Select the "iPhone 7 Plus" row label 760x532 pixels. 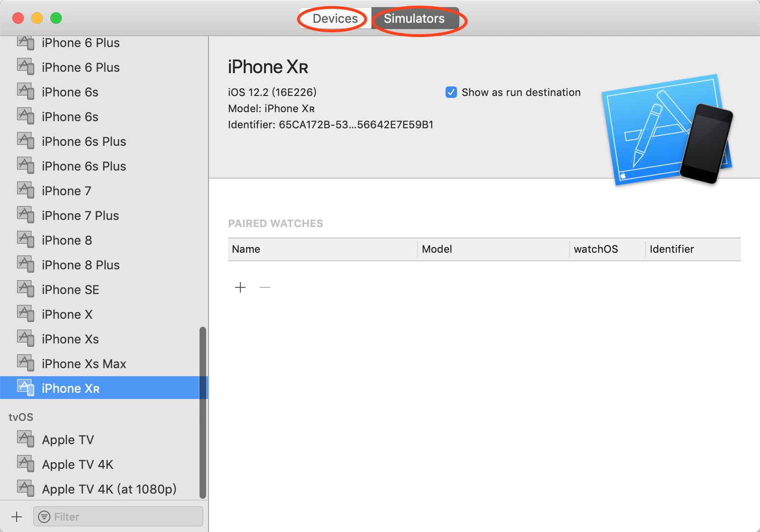80,216
